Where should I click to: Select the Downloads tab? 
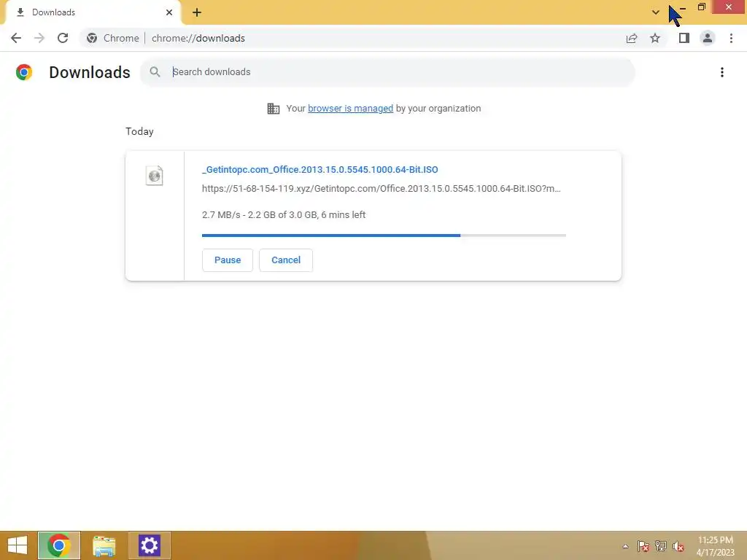click(93, 12)
